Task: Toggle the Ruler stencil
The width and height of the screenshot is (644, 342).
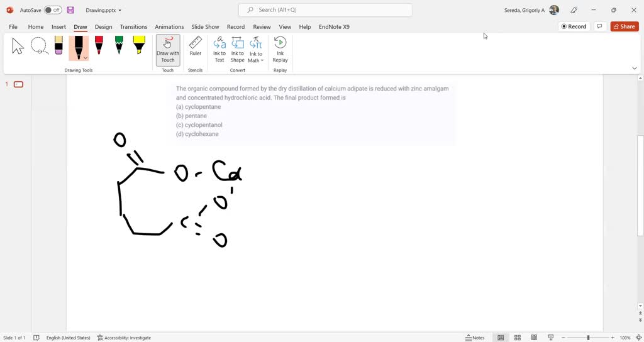Action: [x=196, y=47]
